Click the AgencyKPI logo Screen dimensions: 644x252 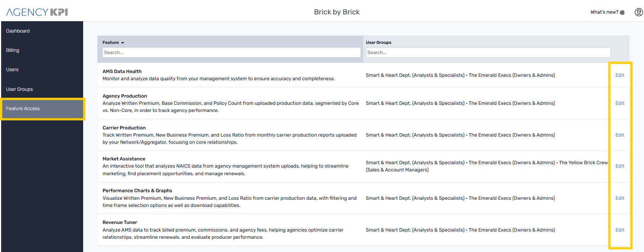(x=37, y=12)
